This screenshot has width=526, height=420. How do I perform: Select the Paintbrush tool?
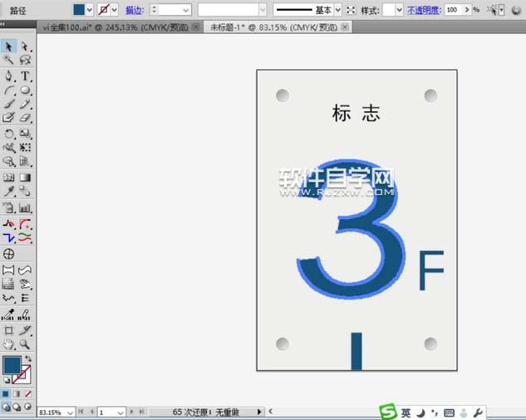point(8,104)
